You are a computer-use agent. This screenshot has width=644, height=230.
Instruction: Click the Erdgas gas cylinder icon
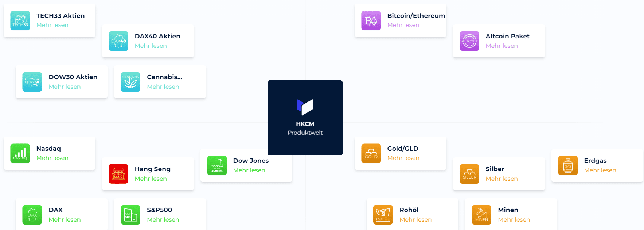click(x=568, y=165)
